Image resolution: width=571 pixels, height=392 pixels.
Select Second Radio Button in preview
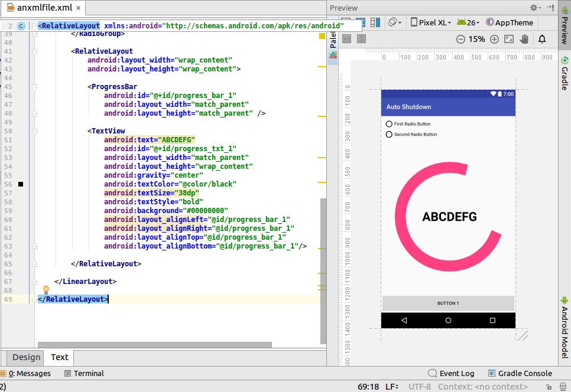(411, 135)
